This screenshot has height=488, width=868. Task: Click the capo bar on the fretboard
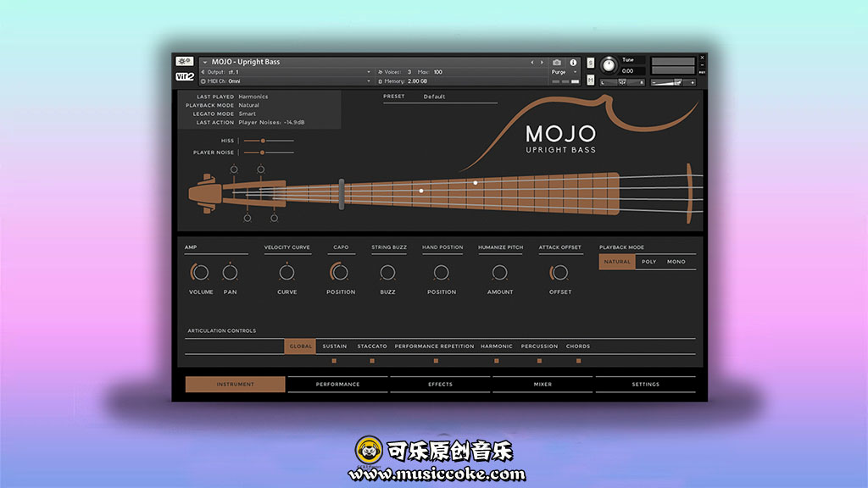342,194
